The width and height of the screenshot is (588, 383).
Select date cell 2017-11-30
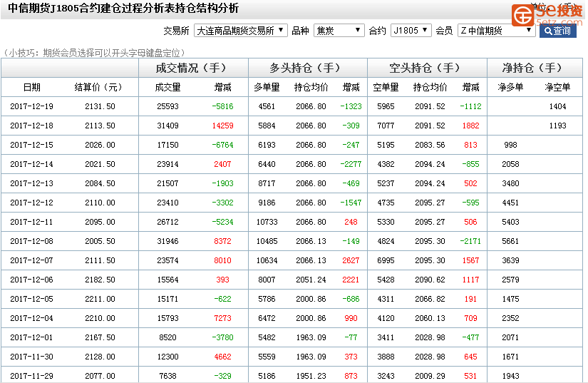[x=31, y=357]
